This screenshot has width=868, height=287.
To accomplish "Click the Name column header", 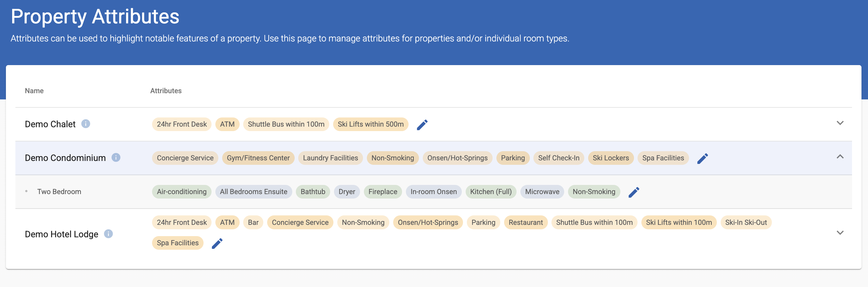I will pos(34,91).
